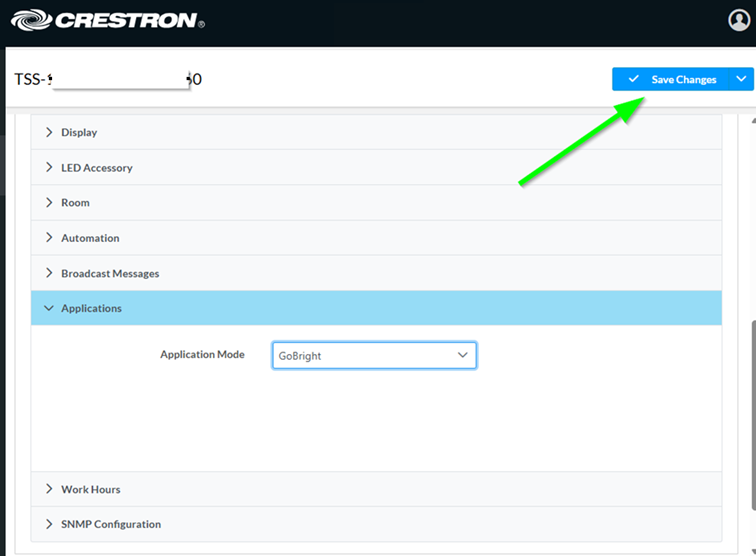
Task: Click the arrow icon beside LED Accessory
Action: point(49,167)
